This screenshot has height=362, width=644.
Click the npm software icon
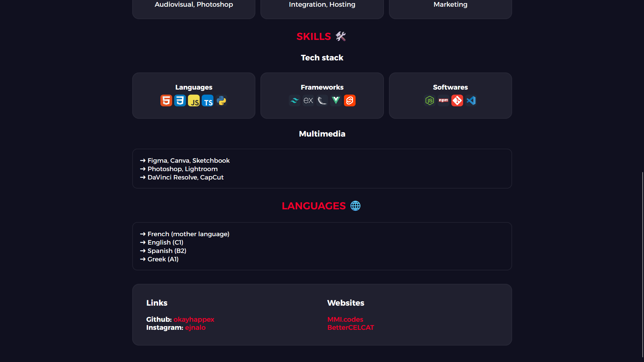443,101
